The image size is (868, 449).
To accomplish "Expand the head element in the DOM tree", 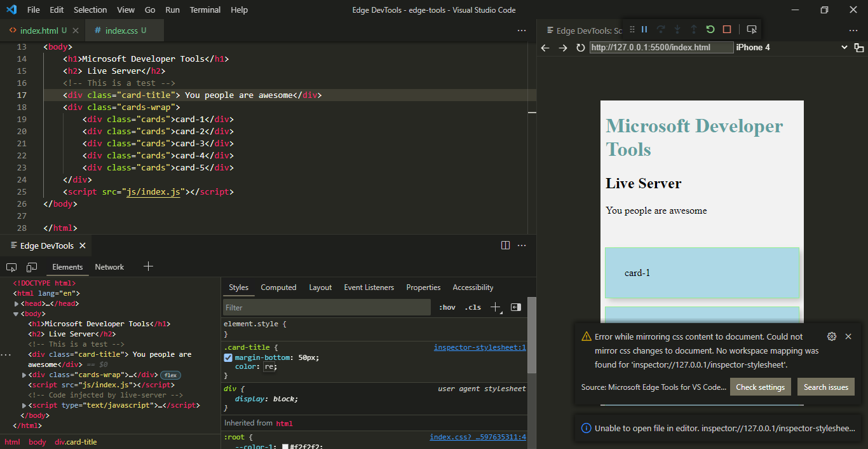I will pyautogui.click(x=16, y=303).
